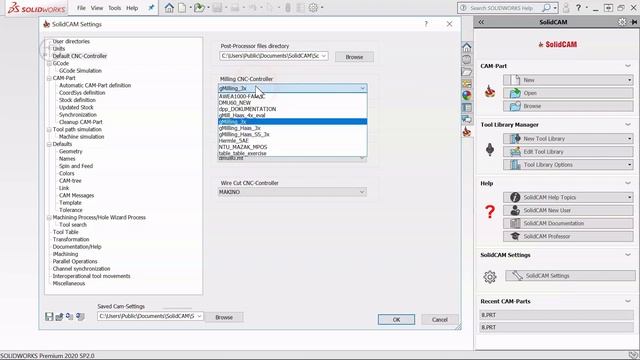Click Browse next to Saved Cam-Settings

pos(224,317)
